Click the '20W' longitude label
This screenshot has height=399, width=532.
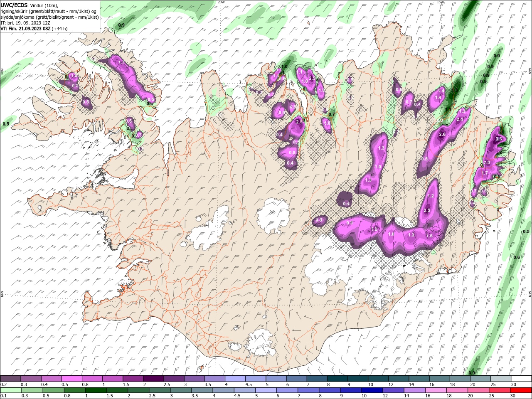(221, 2)
